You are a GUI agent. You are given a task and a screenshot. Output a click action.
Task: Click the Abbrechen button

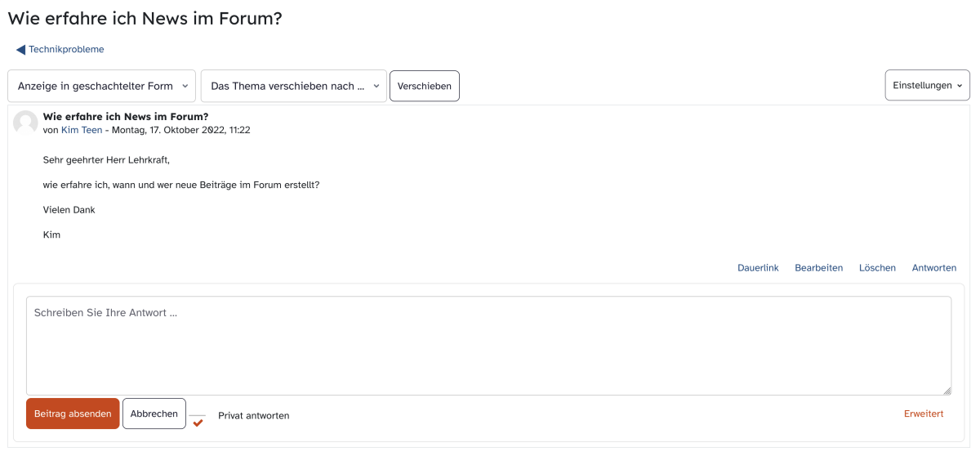(154, 414)
